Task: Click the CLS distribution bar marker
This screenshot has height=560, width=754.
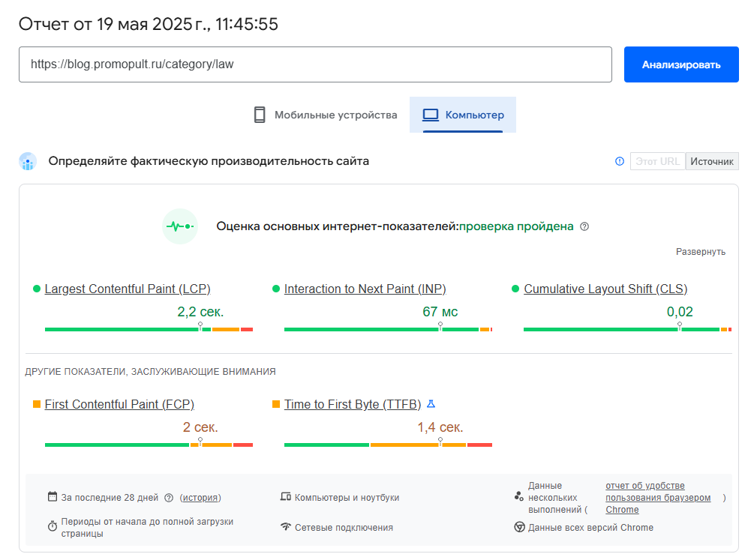Action: 680,326
